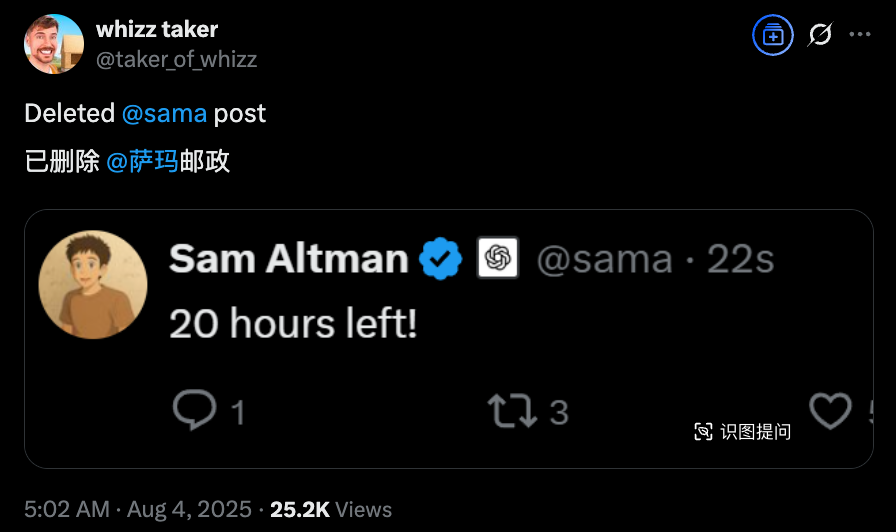The image size is (896, 532).
Task: Click the @sama handle in quoted post
Action: pos(605,259)
